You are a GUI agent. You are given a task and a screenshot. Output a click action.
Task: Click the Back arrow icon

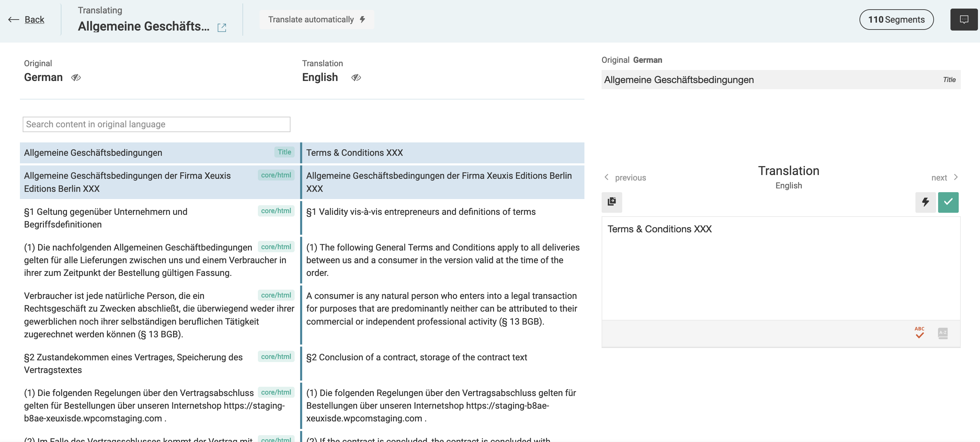[x=14, y=19]
